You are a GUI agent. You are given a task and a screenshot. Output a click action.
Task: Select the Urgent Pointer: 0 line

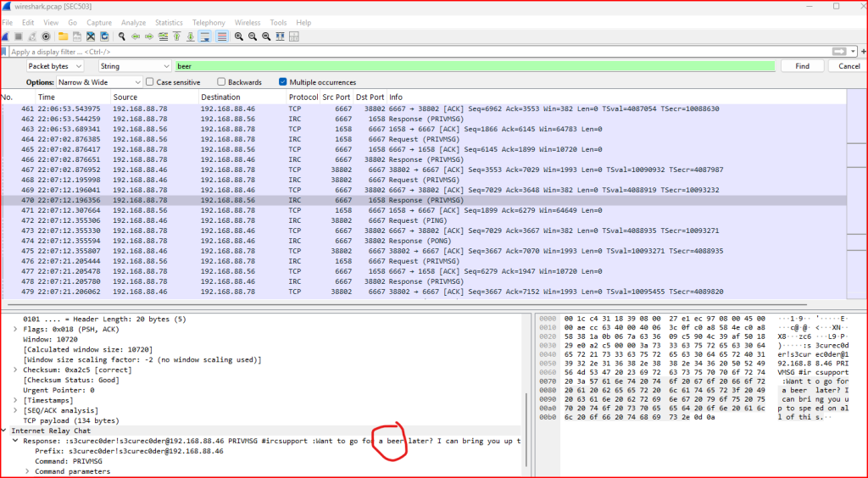58,390
